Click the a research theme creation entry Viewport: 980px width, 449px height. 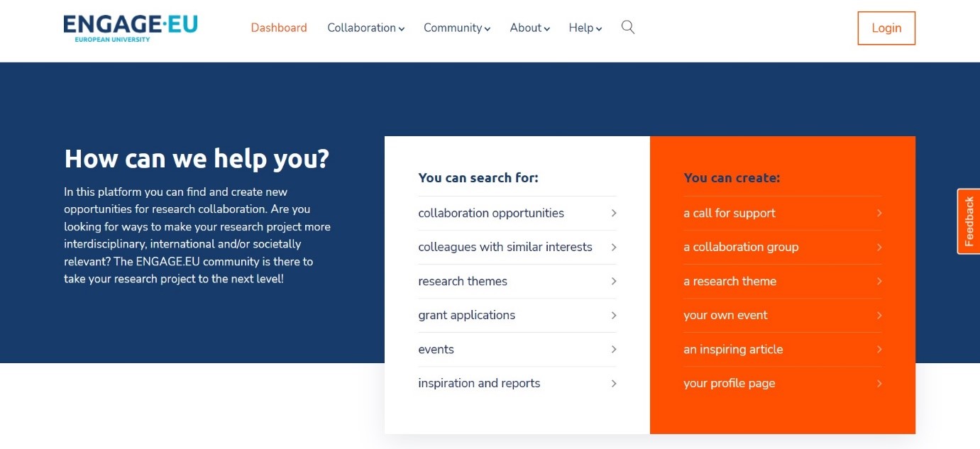pos(730,281)
